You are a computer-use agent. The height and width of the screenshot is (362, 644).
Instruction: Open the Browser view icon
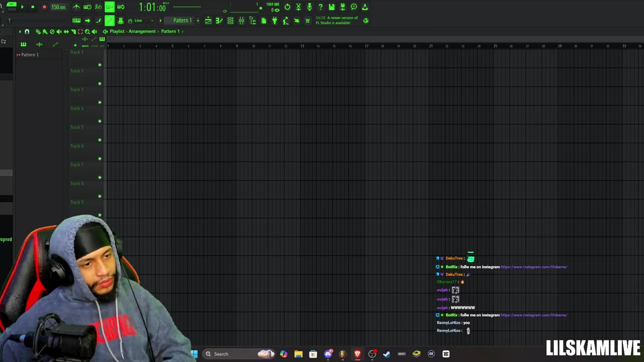click(x=253, y=21)
